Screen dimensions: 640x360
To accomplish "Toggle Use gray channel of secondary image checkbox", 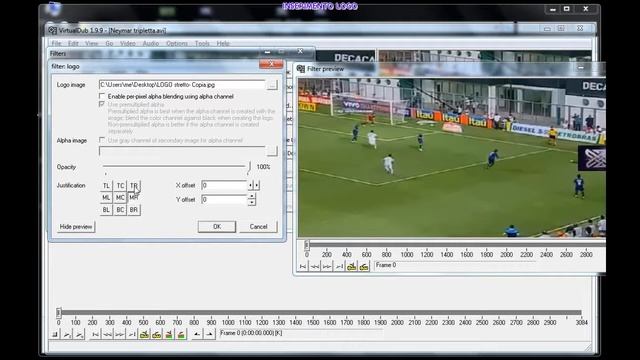I will click(102, 140).
